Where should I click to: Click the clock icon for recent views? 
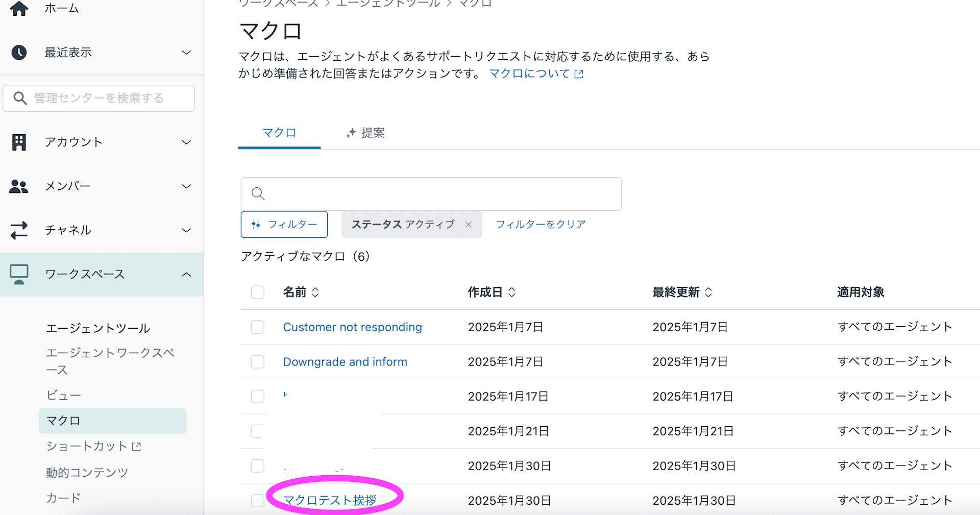click(x=19, y=53)
